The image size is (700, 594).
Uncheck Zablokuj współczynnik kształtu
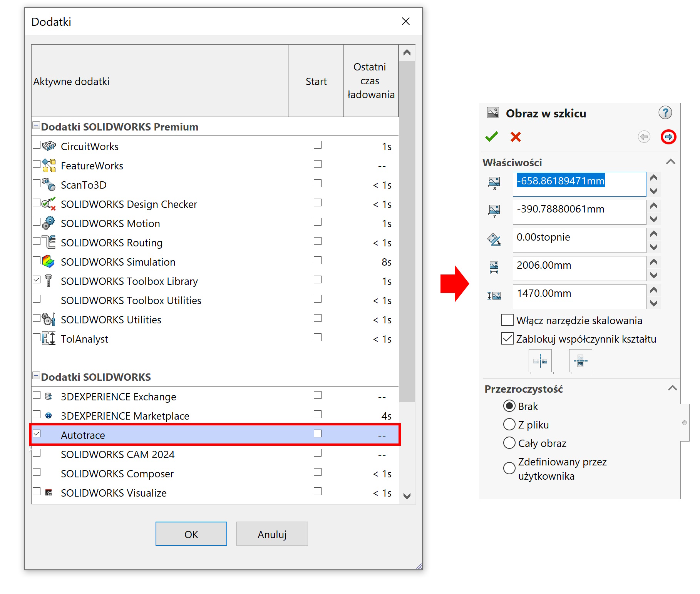(x=507, y=338)
